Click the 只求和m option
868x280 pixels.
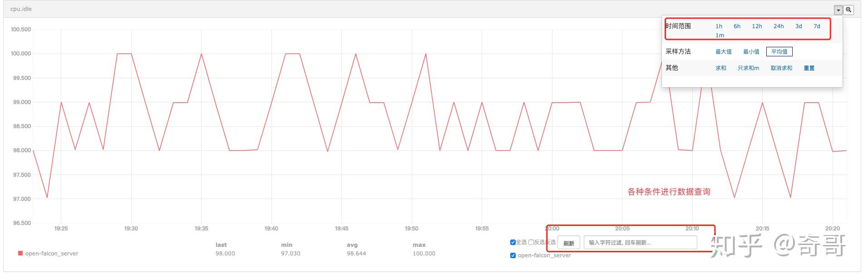[x=748, y=68]
